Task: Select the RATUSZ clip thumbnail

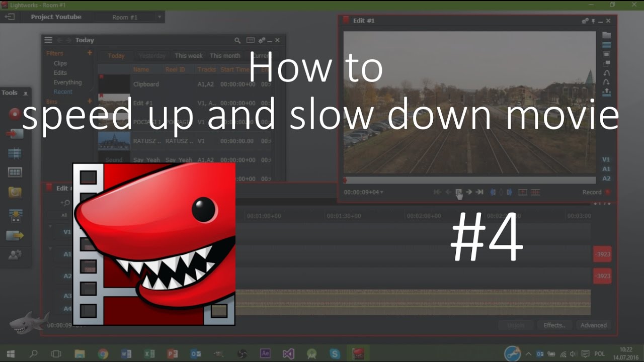Action: click(114, 141)
